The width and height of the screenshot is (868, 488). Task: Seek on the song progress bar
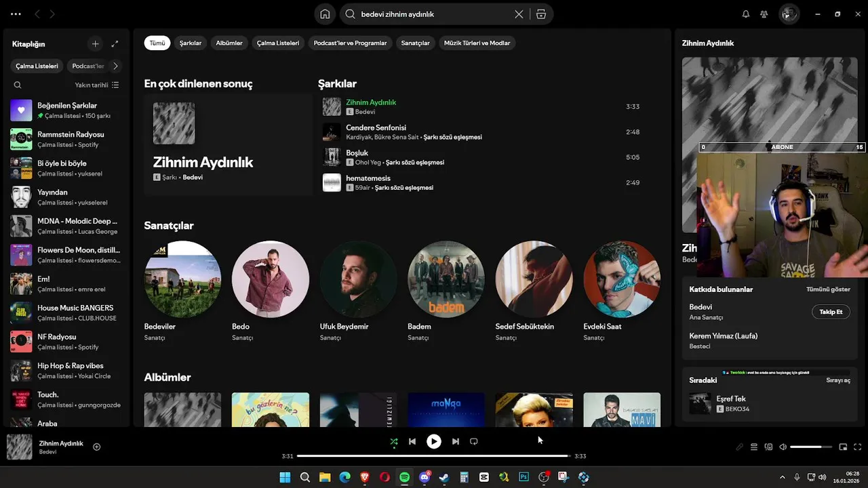click(x=434, y=456)
